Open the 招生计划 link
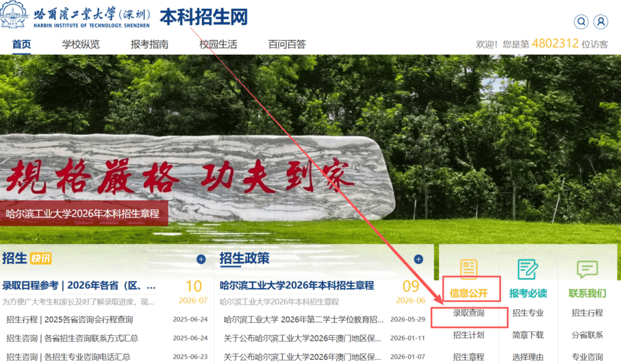621x364 pixels. pyautogui.click(x=469, y=335)
